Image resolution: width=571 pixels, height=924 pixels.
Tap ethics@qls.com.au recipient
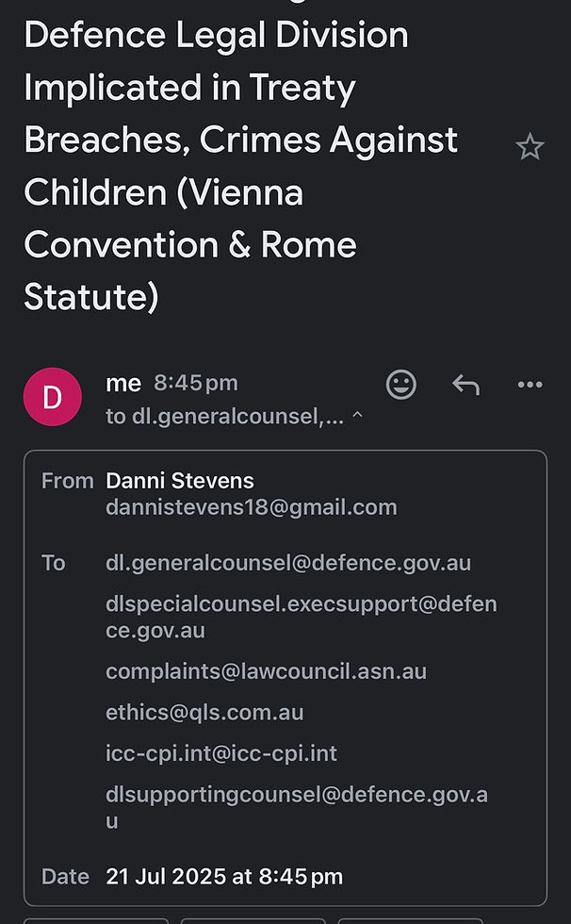pyautogui.click(x=204, y=713)
